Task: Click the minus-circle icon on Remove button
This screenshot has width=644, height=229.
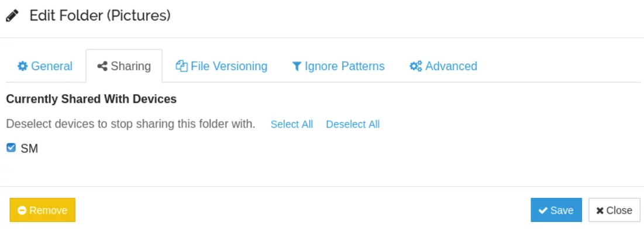Action: (x=22, y=210)
